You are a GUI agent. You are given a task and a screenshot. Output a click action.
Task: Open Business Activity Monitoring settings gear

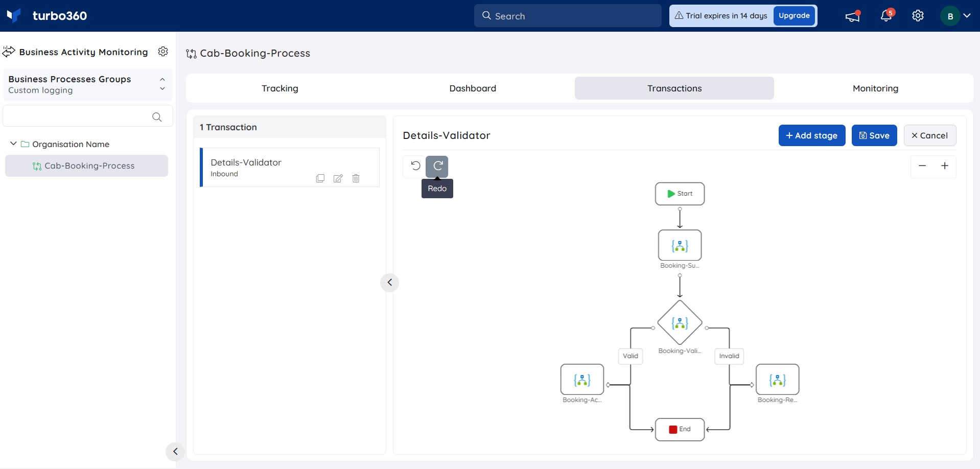[x=163, y=52]
